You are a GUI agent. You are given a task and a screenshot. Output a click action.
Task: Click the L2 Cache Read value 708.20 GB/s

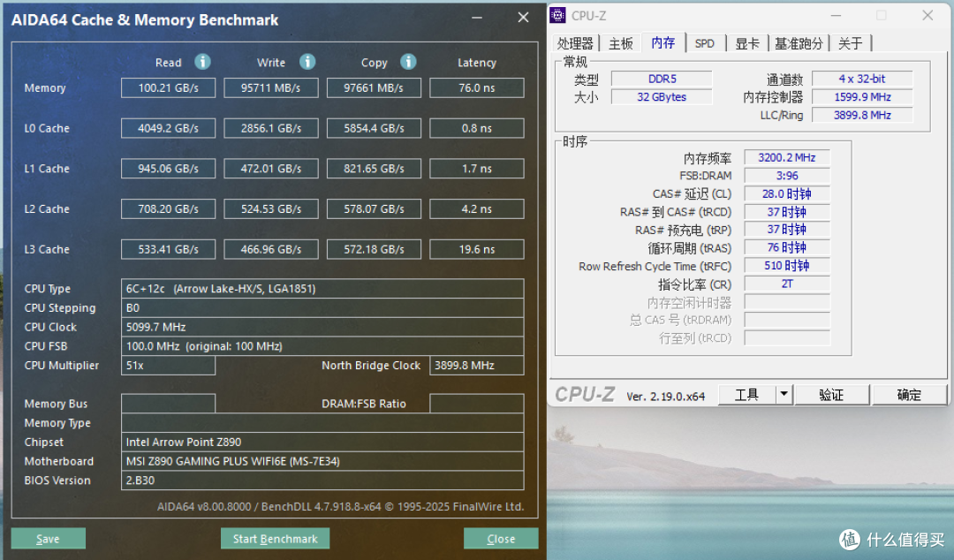168,208
